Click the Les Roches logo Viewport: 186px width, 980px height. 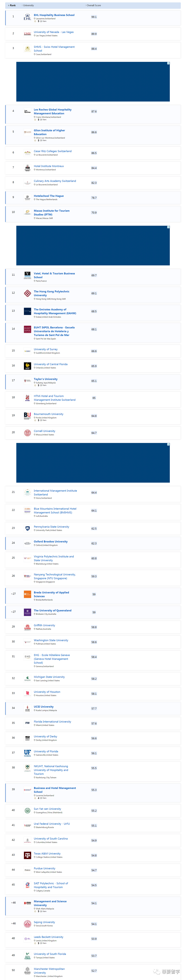[27, 112]
